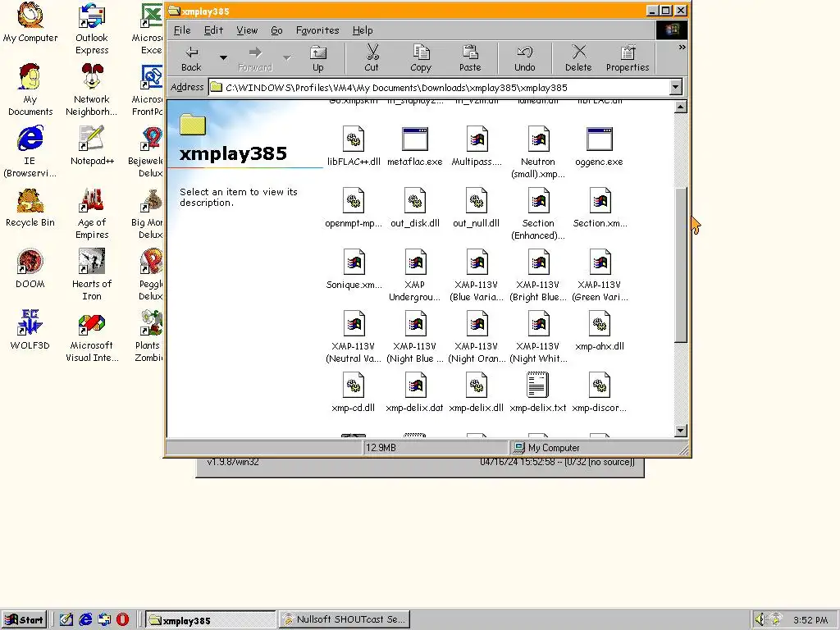Open the Help menu
The image size is (840, 630).
(363, 30)
